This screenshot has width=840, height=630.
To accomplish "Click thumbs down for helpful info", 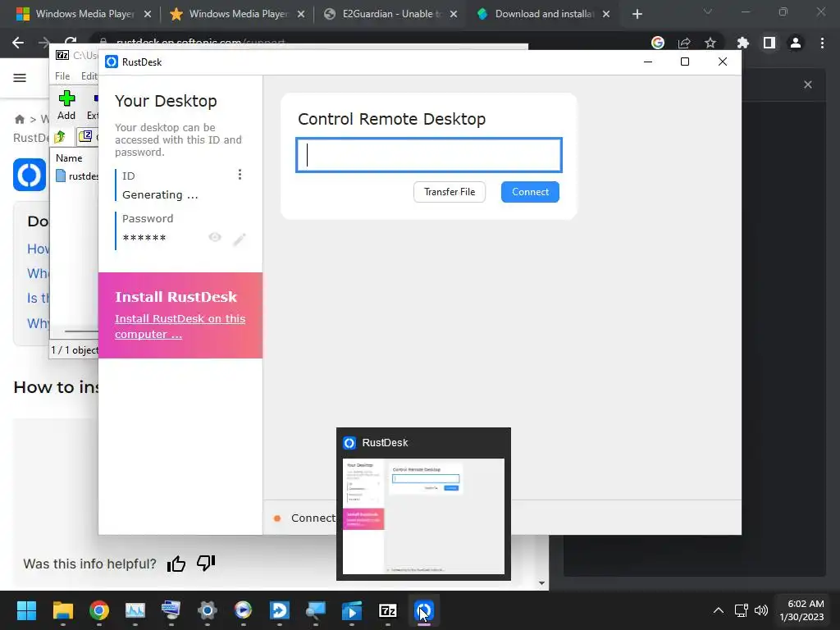I will point(206,563).
